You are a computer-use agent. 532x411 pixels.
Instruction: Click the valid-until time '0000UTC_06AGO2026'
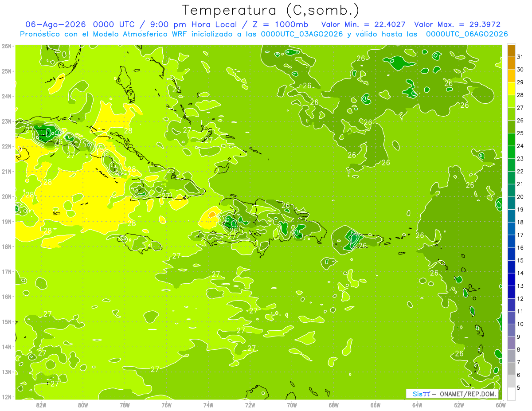467,34
